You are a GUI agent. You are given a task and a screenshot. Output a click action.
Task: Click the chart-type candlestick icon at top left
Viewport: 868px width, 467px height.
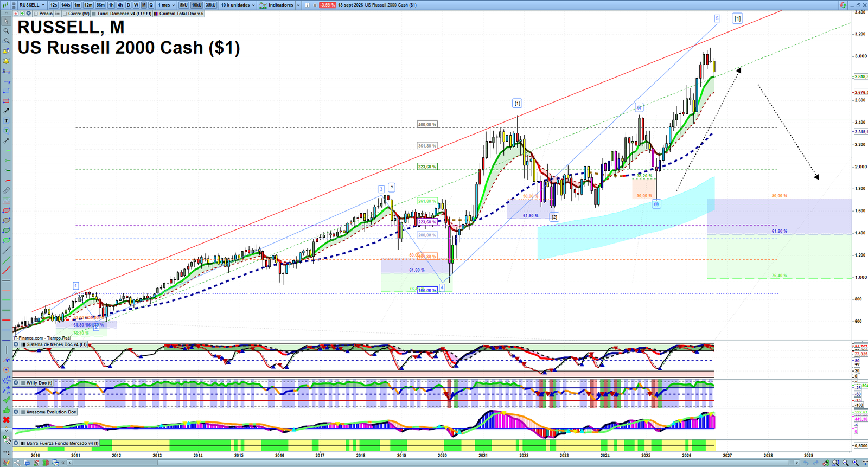(x=5, y=5)
